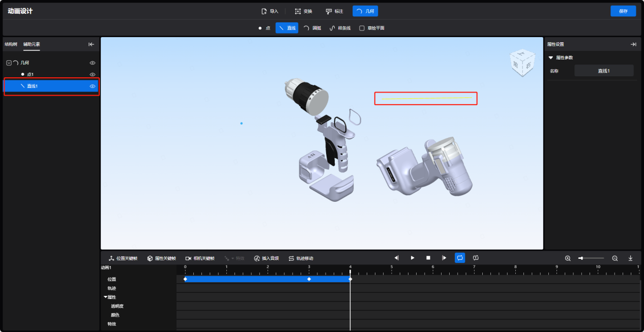Click the 导入 import button
This screenshot has height=332, width=644.
pos(270,11)
